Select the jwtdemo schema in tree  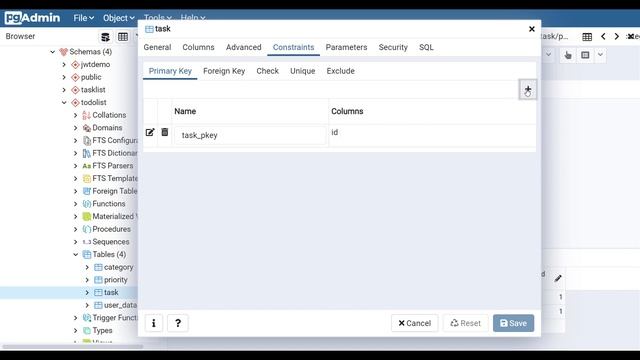click(95, 64)
